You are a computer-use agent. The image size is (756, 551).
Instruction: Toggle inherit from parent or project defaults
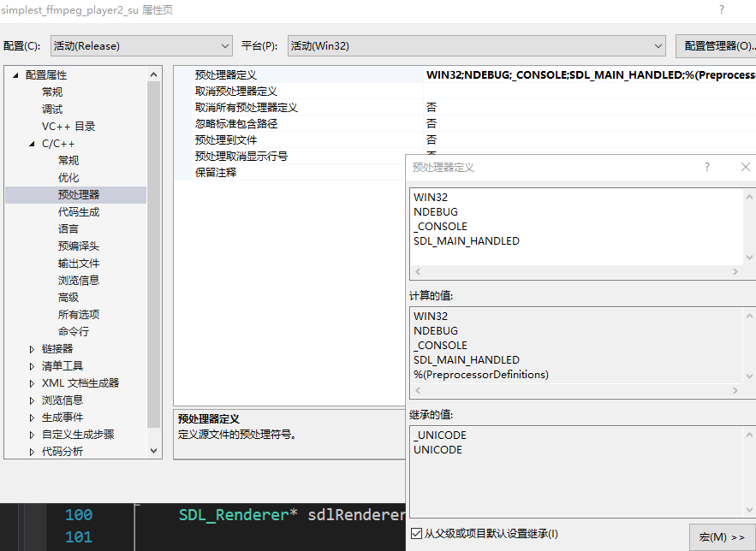click(416, 534)
